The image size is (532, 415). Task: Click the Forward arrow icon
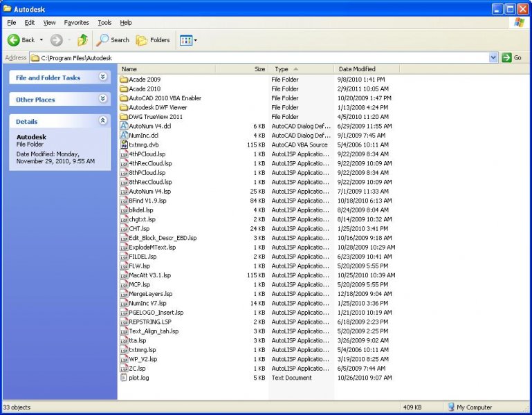pos(57,40)
